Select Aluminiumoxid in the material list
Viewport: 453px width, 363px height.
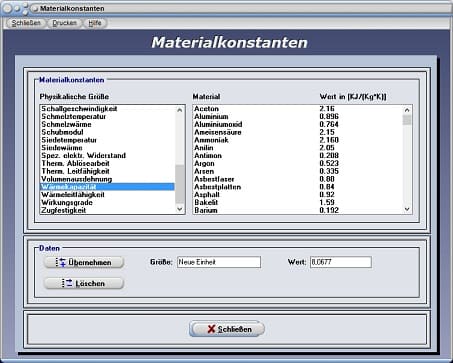tap(298, 124)
